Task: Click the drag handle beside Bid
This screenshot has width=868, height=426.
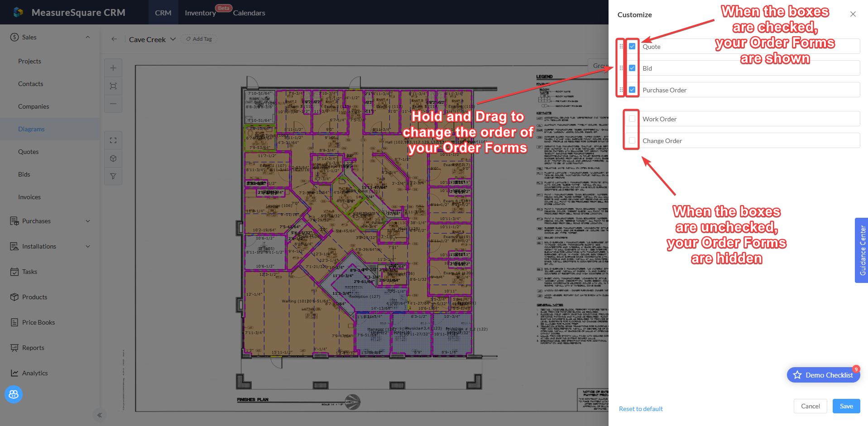Action: [x=621, y=68]
